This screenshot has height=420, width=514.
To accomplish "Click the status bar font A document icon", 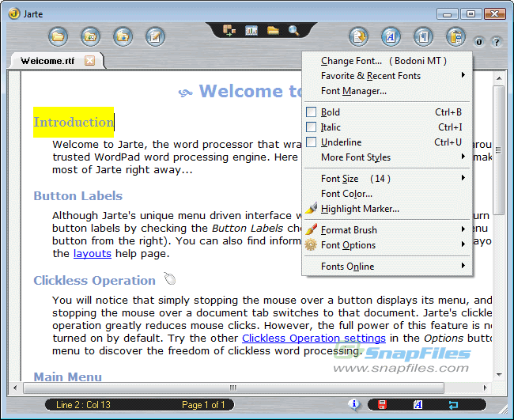I will click(x=418, y=405).
